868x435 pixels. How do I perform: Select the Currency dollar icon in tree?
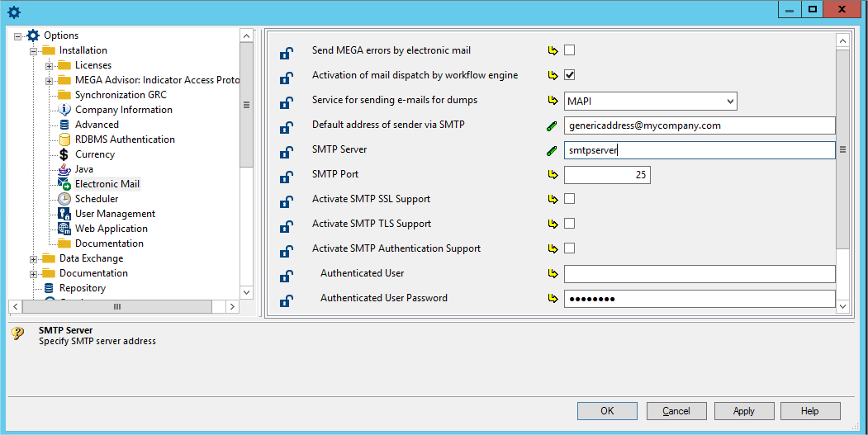point(64,154)
